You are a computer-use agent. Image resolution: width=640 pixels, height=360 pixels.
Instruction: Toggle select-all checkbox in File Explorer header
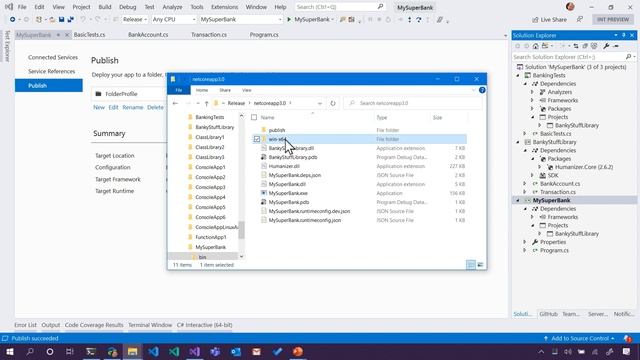[x=254, y=118]
